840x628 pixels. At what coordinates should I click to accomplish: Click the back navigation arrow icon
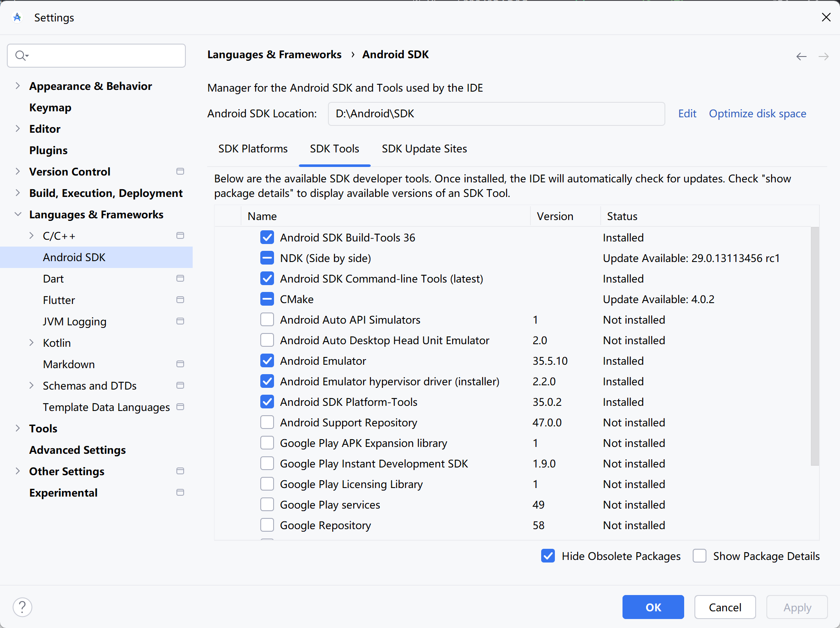801,57
